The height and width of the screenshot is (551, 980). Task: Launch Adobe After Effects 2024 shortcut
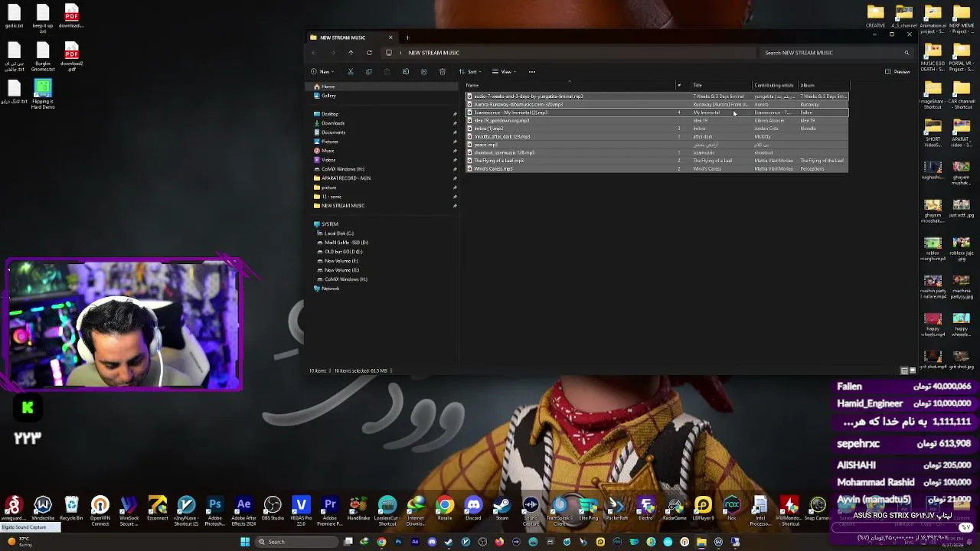[243, 510]
